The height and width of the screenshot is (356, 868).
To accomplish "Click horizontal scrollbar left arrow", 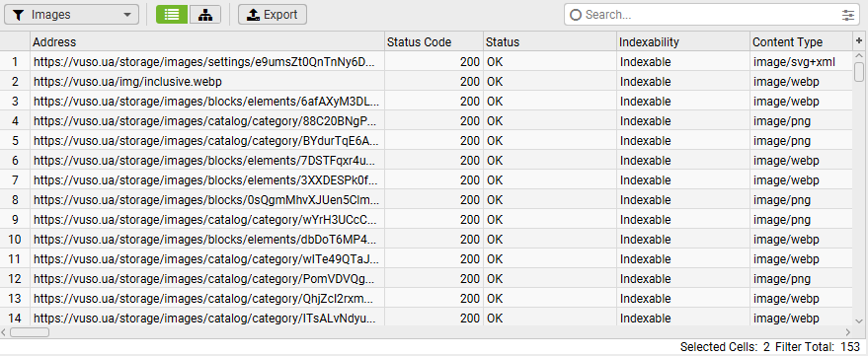I will (4, 332).
